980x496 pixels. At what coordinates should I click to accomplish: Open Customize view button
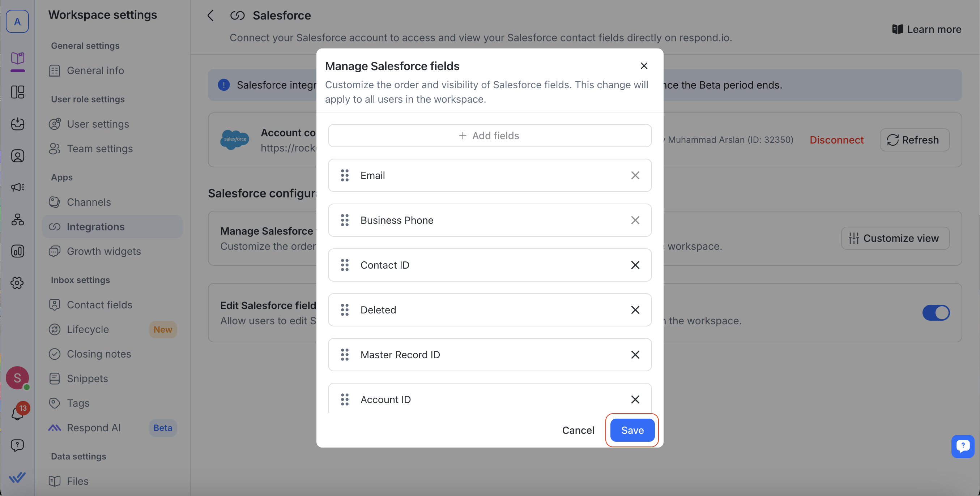click(x=895, y=238)
